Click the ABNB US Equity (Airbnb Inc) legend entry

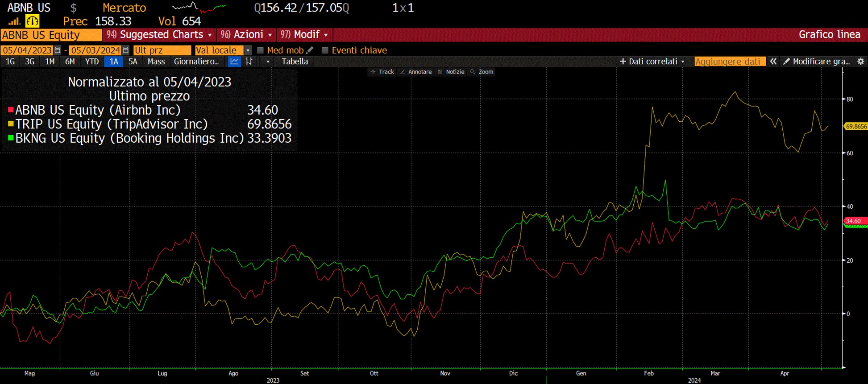click(x=98, y=110)
